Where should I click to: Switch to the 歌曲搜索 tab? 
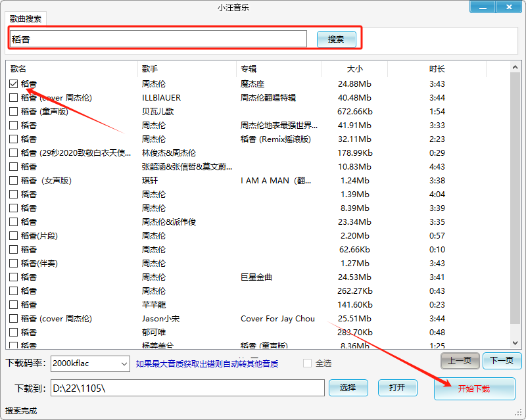click(27, 19)
